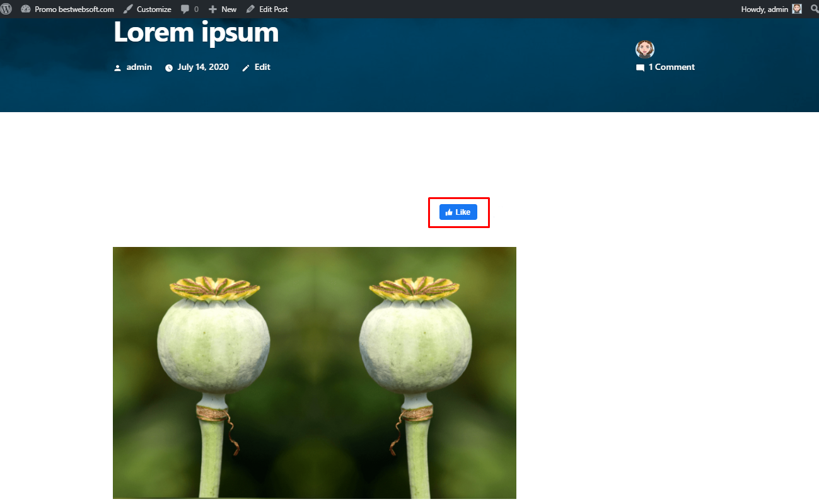The width and height of the screenshot is (819, 504).
Task: Click the person icon next to admin
Action: 117,67
